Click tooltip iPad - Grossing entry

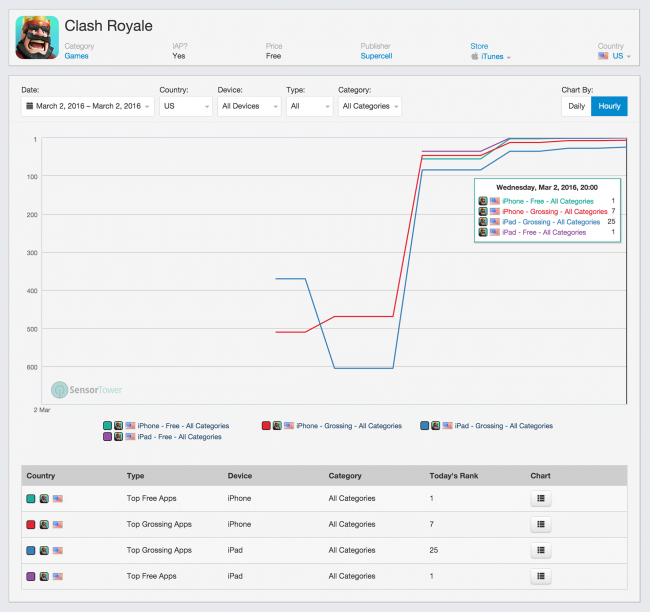[547, 222]
